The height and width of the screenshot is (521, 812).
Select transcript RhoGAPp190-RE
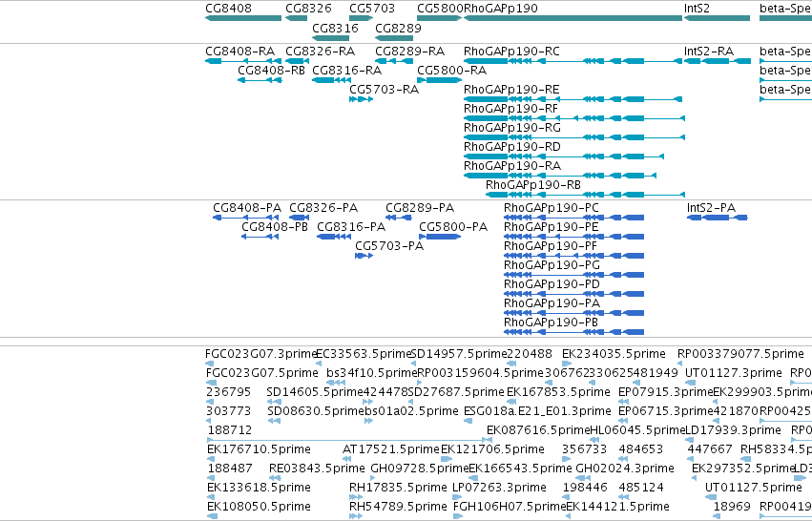[573, 99]
